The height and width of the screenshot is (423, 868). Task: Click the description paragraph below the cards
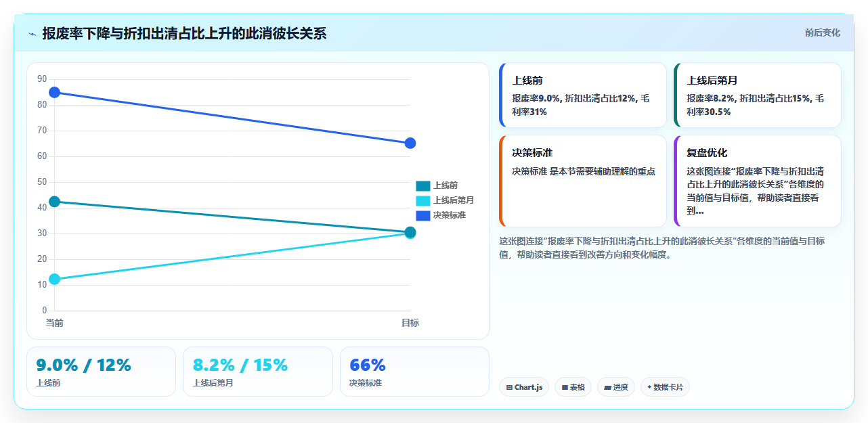pos(662,248)
